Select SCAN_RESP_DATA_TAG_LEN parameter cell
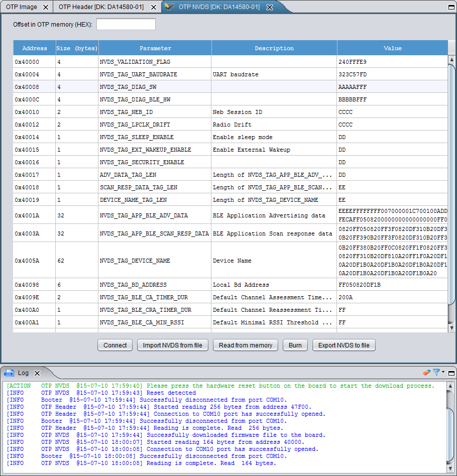 coord(155,187)
